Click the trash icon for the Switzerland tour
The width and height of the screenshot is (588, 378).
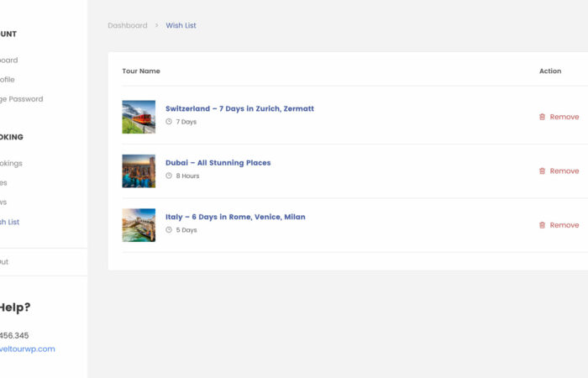click(542, 117)
